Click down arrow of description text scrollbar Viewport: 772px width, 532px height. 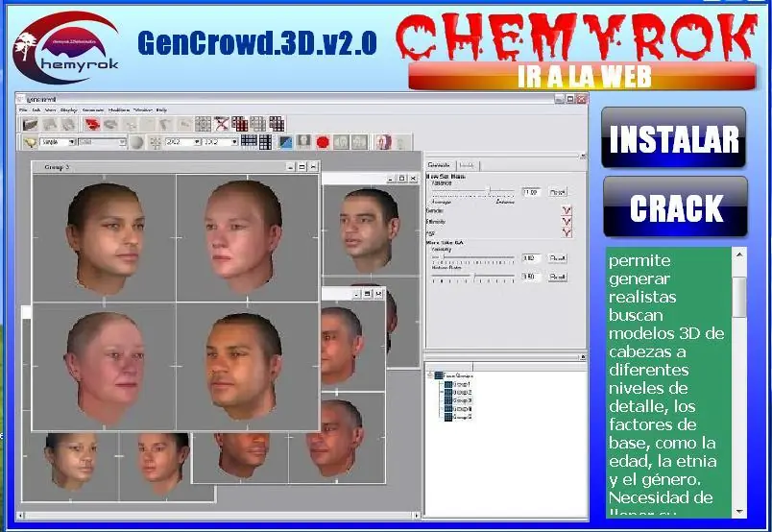pos(739,512)
